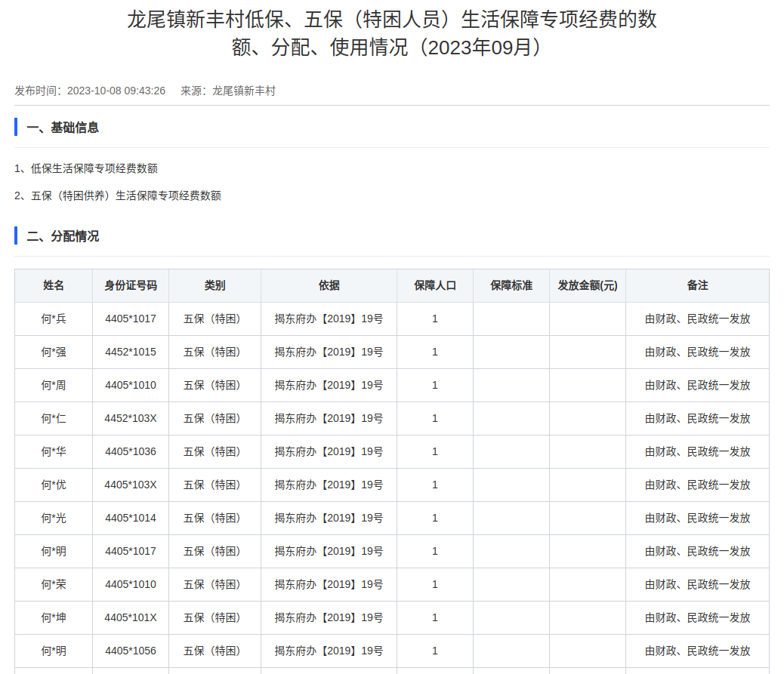Image resolution: width=784 pixels, height=674 pixels.
Task: Click 五保（特困）in 何*仁's row
Action: [214, 419]
